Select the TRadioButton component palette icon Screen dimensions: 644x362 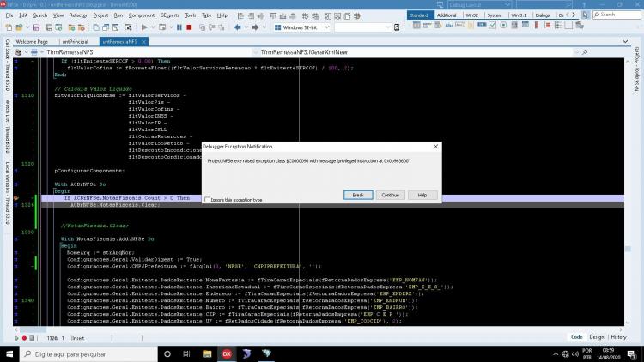click(503, 25)
